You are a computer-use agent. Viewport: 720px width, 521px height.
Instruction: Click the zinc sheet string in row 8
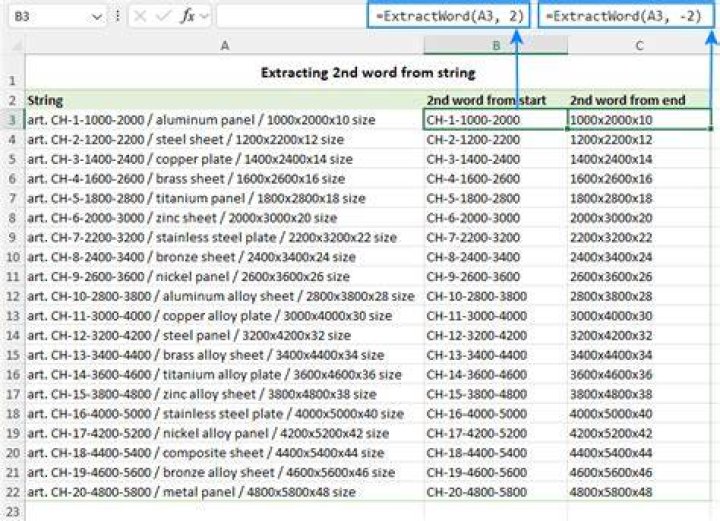pos(224,218)
